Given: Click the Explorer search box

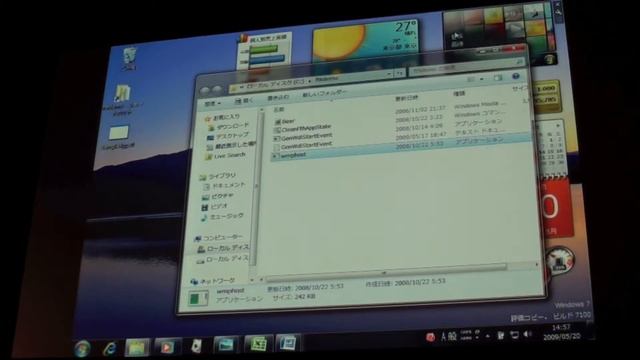Looking at the screenshot, I should 467,67.
